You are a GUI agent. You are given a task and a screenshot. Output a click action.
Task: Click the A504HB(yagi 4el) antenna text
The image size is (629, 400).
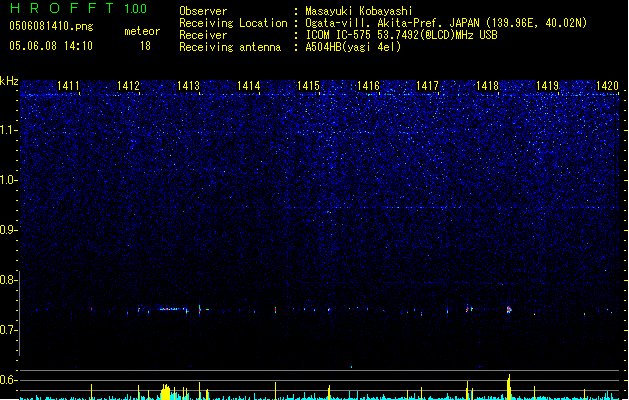point(353,47)
